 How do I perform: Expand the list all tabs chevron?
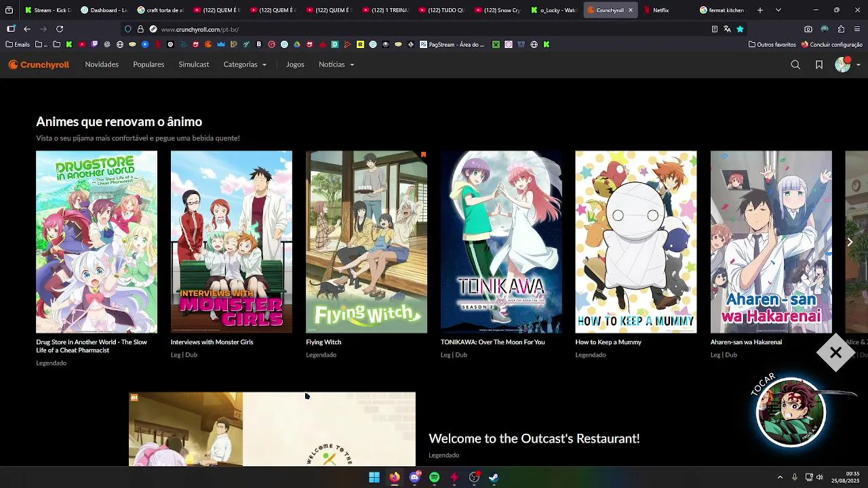[778, 10]
